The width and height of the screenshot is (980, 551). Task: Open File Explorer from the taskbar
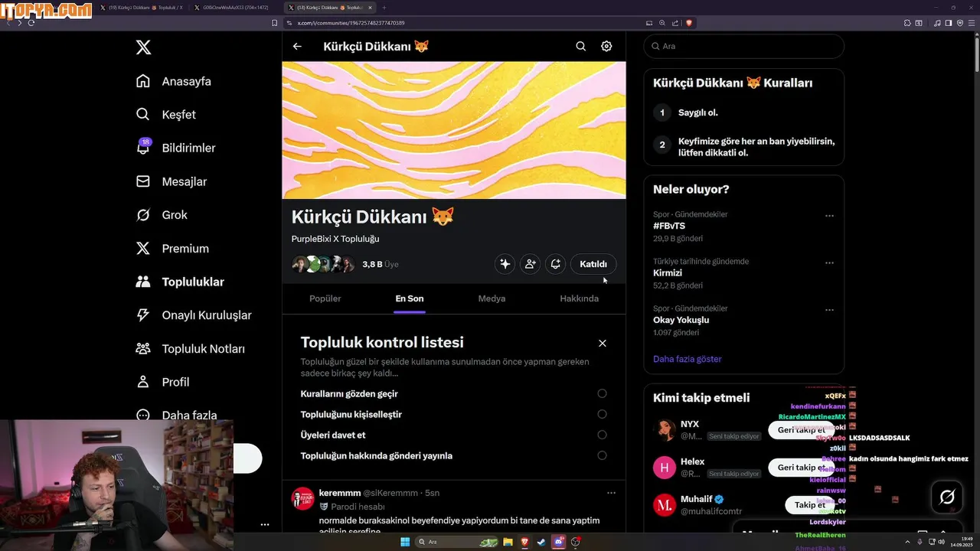508,542
